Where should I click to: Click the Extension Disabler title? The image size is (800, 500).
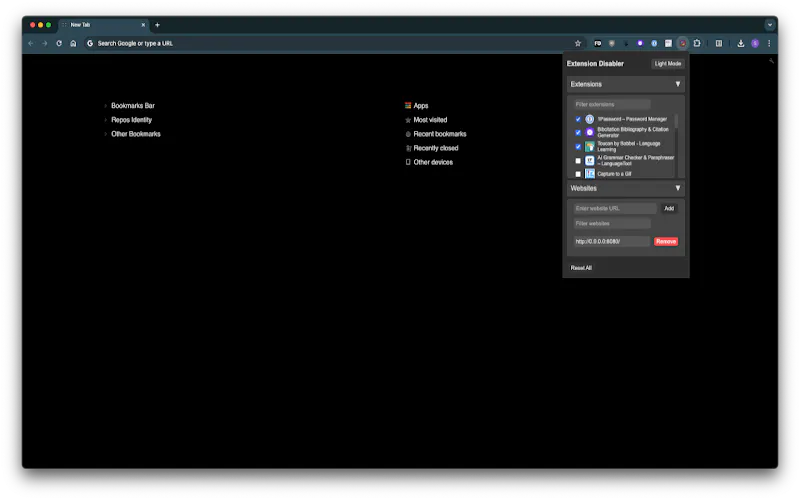click(595, 64)
